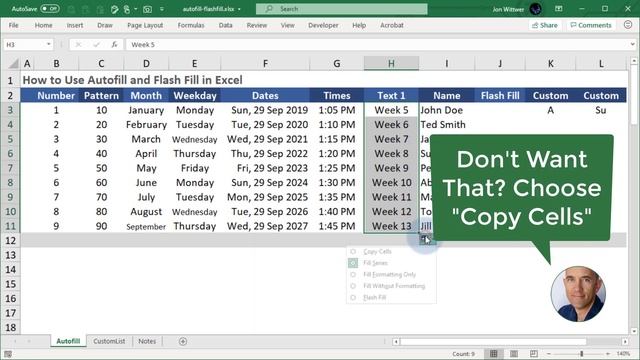Switch to the Autofill sheet tab

pos(68,341)
